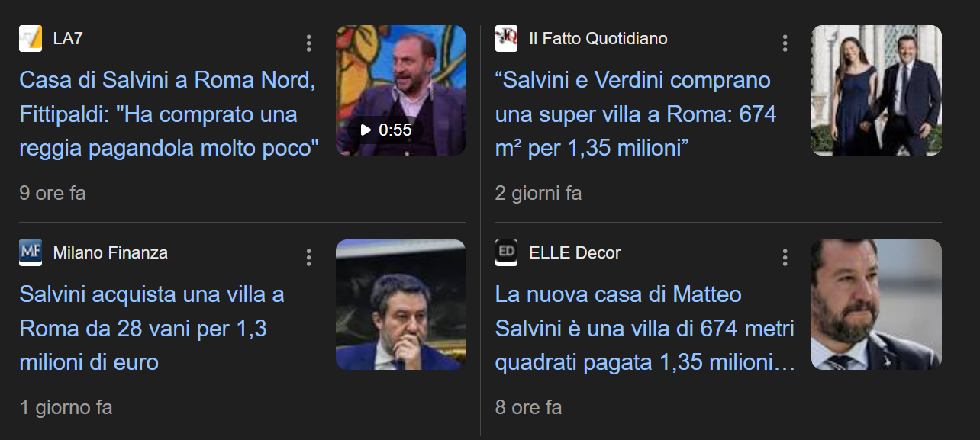Viewport: 980px width, 440px height.
Task: Click the Il Fatto Quotidiano favicon
Action: [506, 38]
